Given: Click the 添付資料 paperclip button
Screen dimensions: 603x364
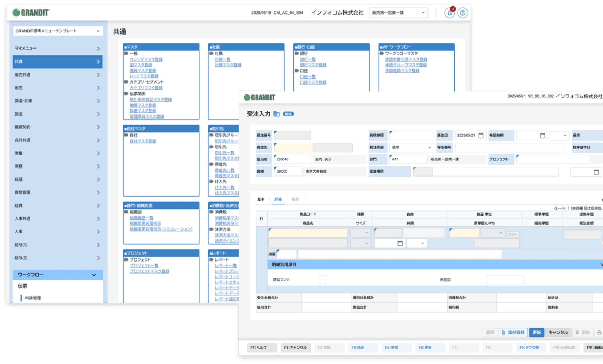Looking at the screenshot, I should (x=513, y=332).
